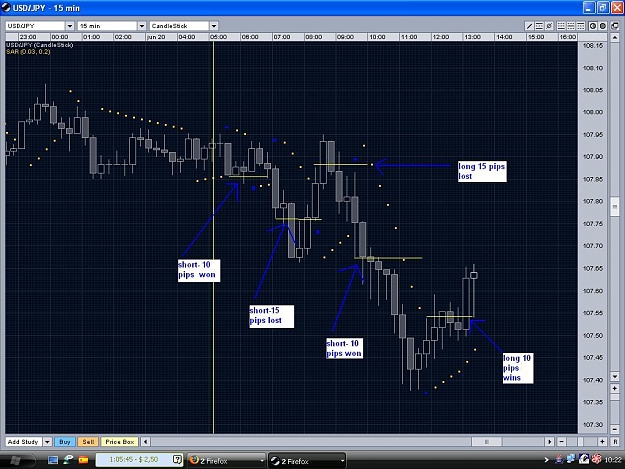Click the messenger quick launch icon
The image size is (625, 469).
coord(68,460)
